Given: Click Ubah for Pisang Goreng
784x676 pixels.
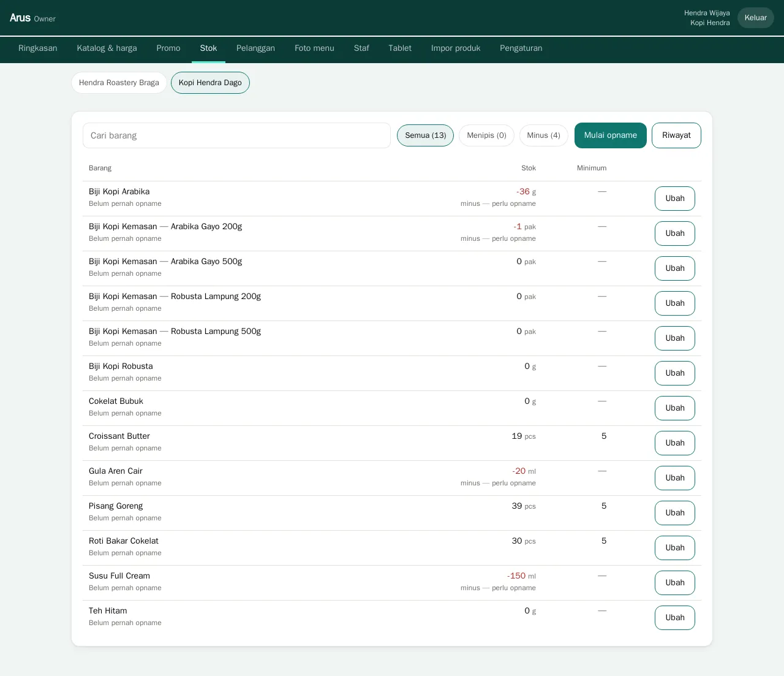Looking at the screenshot, I should pyautogui.click(x=675, y=513).
